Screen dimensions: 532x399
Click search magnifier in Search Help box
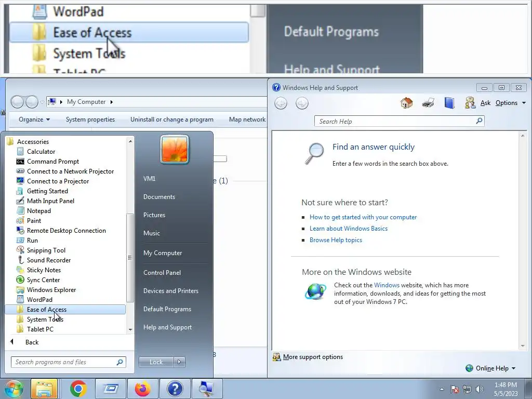coord(479,121)
